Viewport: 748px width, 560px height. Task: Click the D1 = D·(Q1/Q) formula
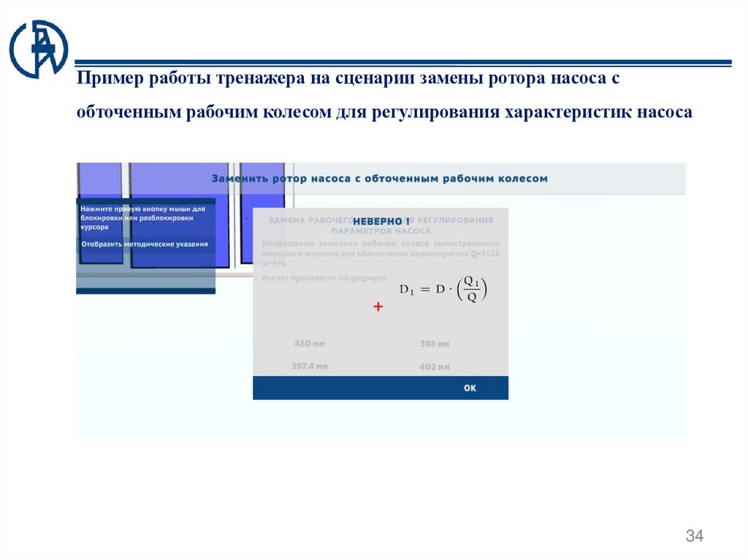tap(443, 289)
